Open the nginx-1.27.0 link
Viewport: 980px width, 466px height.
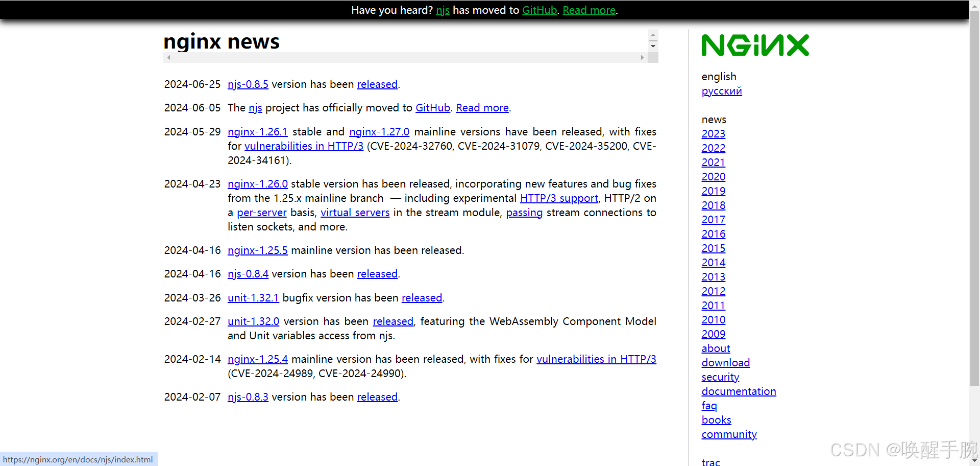click(x=379, y=132)
